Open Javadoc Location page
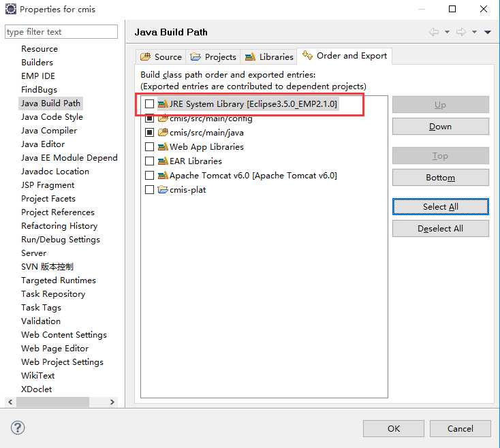The width and height of the screenshot is (500, 448). [55, 172]
